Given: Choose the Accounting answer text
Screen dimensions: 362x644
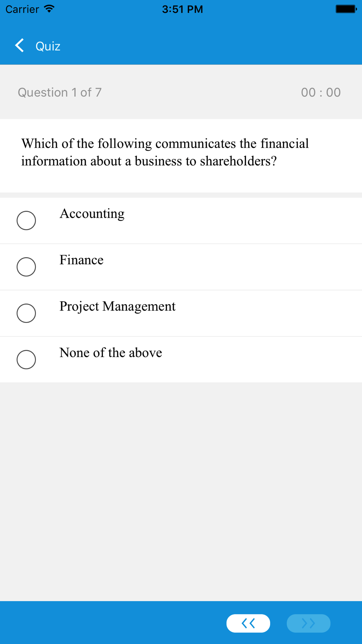Looking at the screenshot, I should pos(92,214).
